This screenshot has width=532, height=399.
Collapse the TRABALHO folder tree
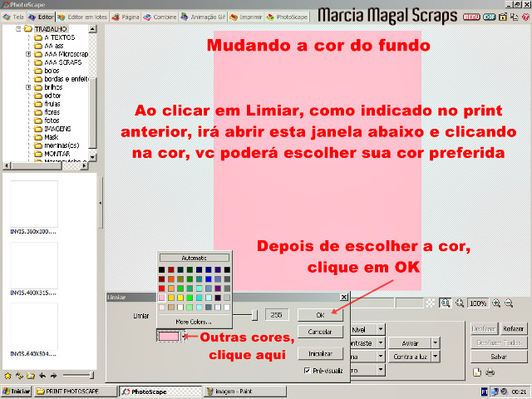(18, 29)
